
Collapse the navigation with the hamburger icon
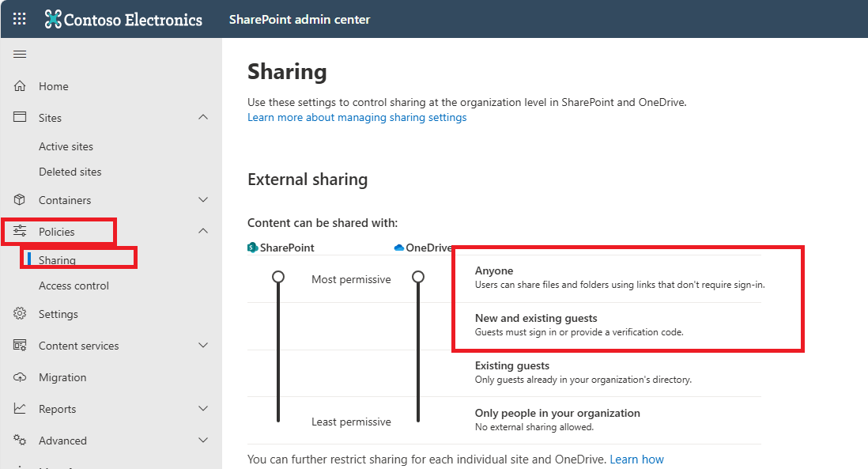(20, 54)
